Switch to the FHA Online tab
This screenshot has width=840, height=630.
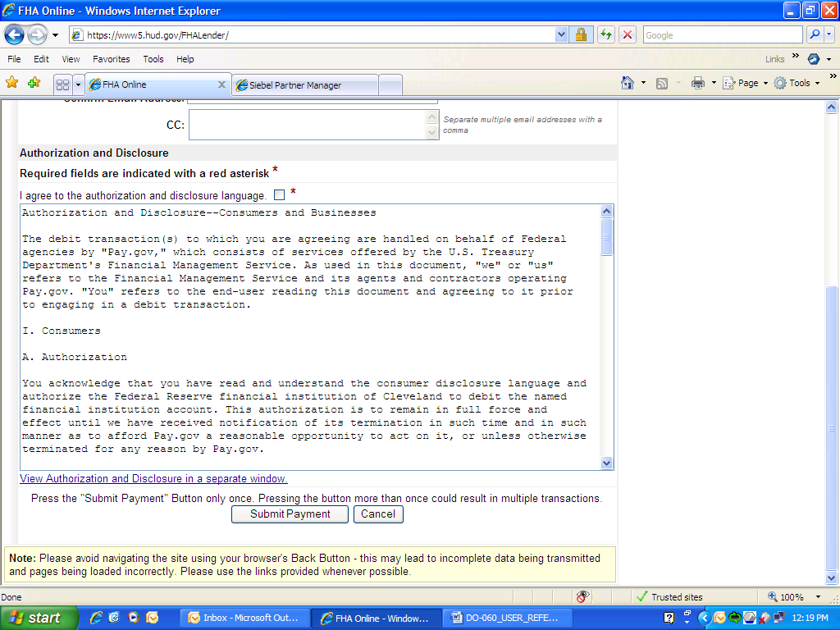(153, 84)
